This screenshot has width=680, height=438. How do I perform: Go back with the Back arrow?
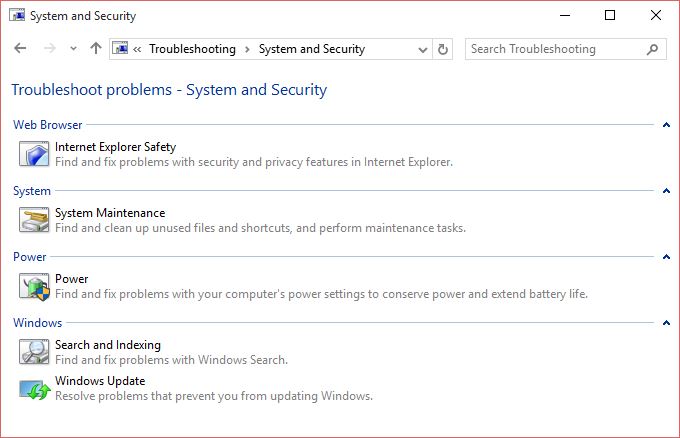click(20, 49)
